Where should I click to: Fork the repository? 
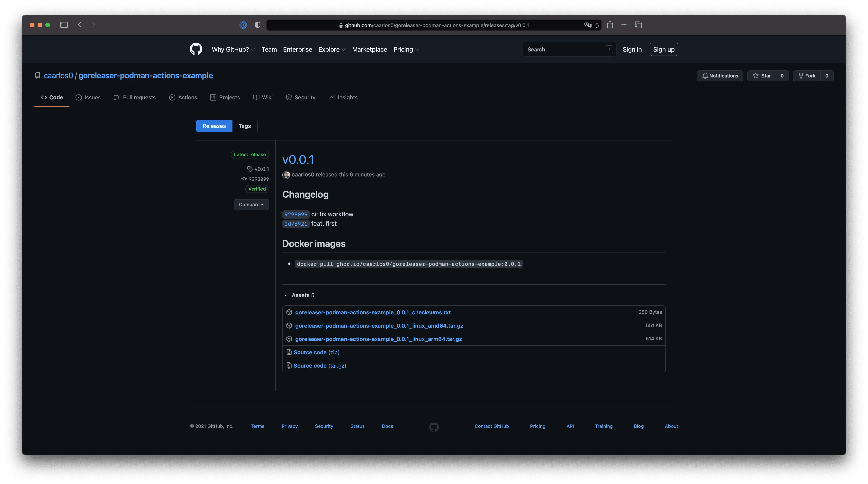point(807,76)
